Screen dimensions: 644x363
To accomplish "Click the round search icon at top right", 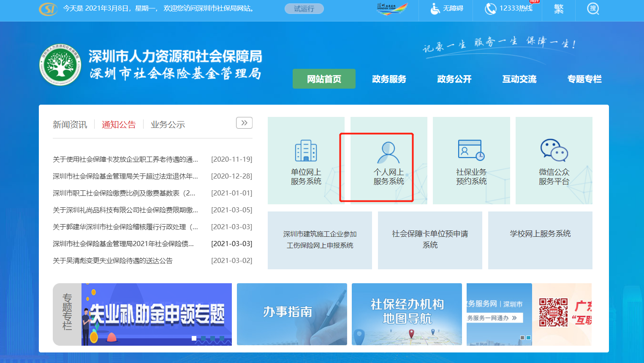I will click(x=593, y=9).
